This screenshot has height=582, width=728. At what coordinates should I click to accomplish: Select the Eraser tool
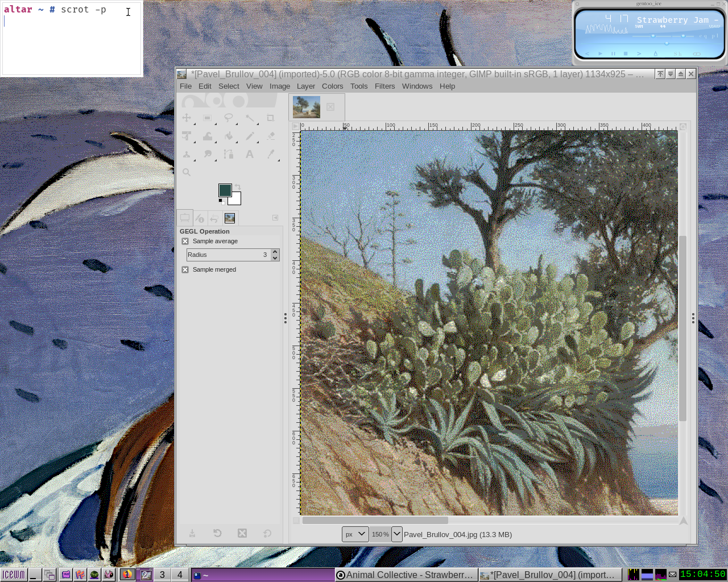pos(271,136)
